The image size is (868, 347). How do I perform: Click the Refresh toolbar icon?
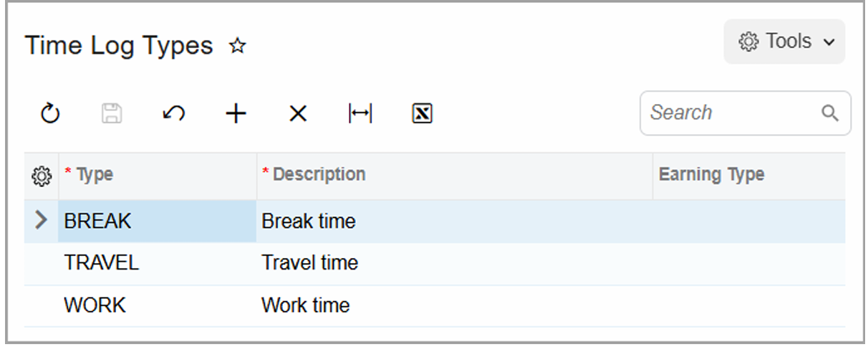[49, 113]
